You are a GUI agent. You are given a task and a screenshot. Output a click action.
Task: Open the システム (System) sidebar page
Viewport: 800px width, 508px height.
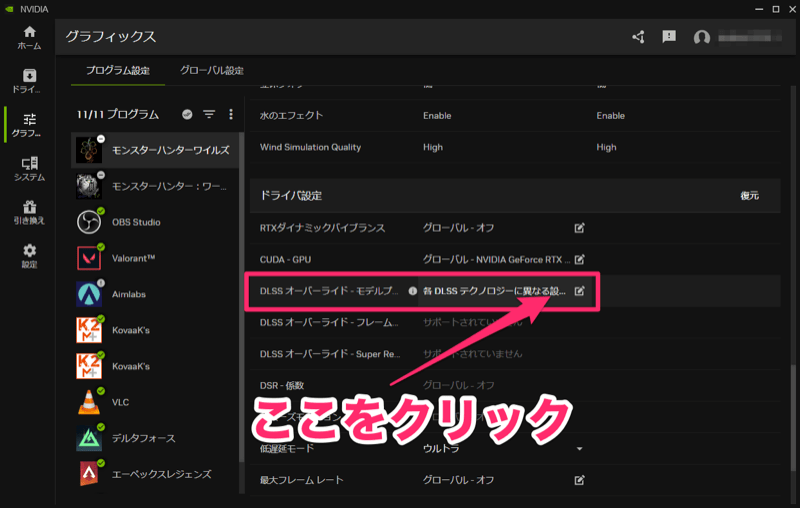click(28, 168)
